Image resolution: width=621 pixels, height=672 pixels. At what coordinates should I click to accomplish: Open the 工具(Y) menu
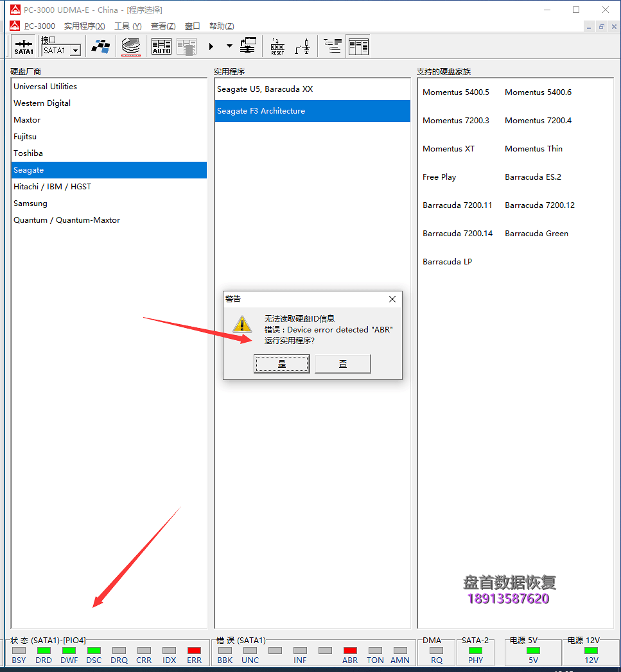[x=128, y=26]
